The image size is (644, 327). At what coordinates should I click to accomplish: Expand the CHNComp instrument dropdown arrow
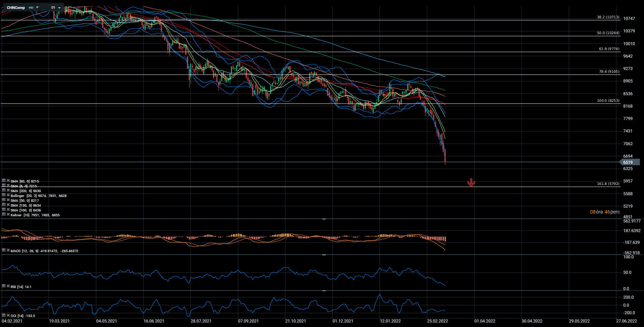point(37,7)
